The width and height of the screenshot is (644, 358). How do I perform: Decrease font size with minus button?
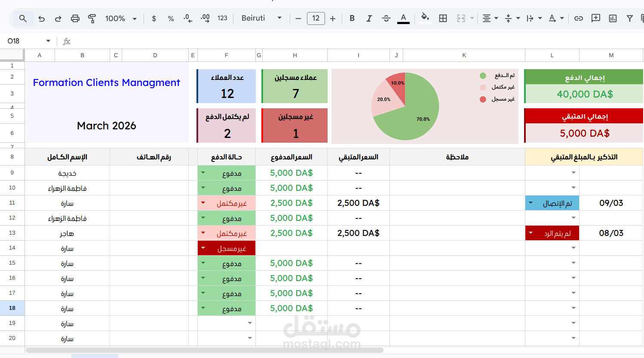coord(298,18)
